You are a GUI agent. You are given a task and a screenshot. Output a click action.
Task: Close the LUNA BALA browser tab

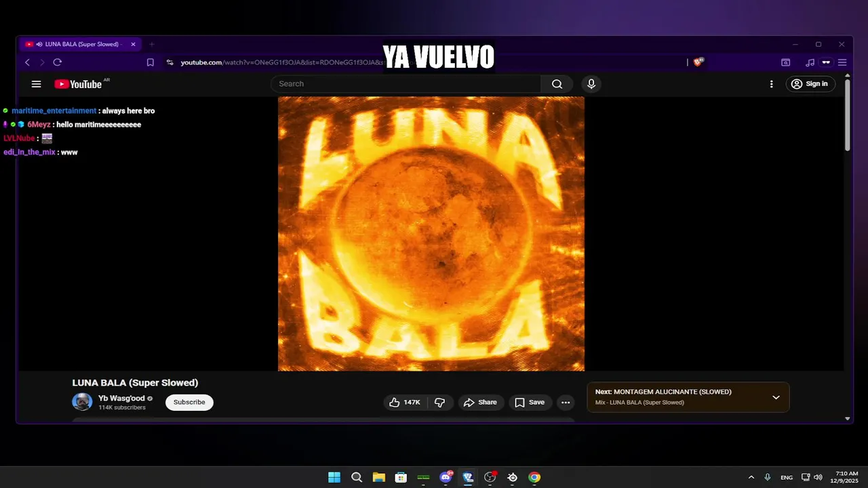point(133,44)
